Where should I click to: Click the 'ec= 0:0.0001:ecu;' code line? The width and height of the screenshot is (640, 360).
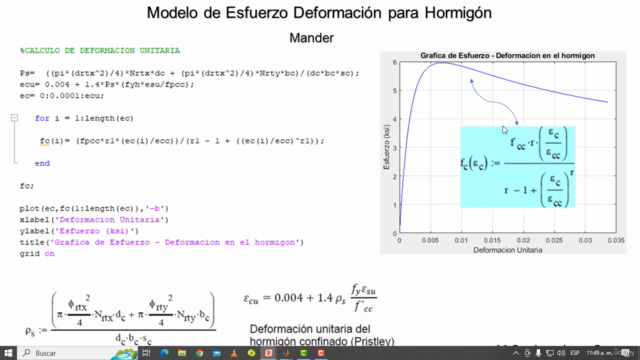[x=62, y=96]
